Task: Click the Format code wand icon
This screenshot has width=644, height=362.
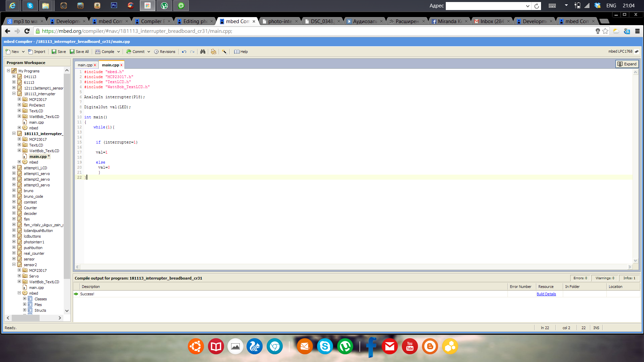Action: (224, 52)
